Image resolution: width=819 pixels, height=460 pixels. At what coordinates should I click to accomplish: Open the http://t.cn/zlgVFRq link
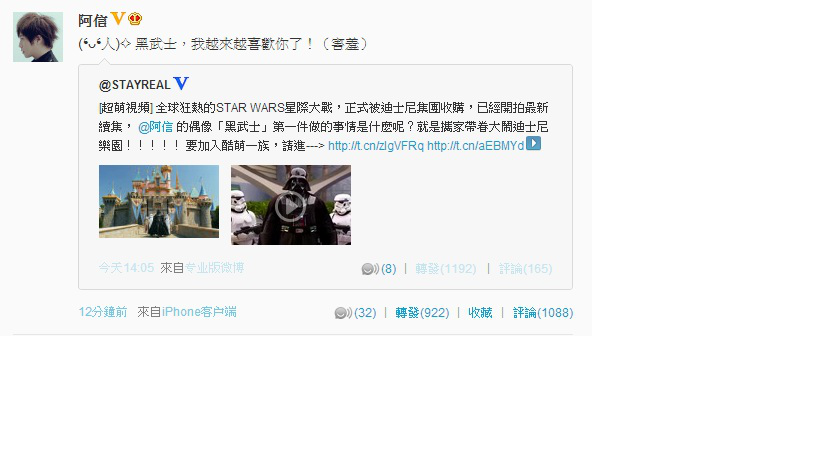click(376, 146)
